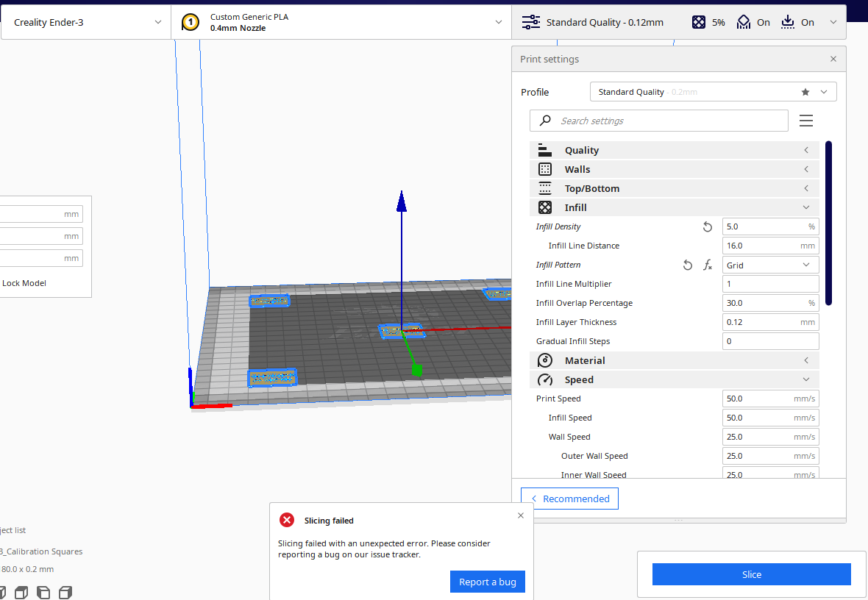Click the search magnifier icon
The image size is (868, 600).
tap(545, 120)
